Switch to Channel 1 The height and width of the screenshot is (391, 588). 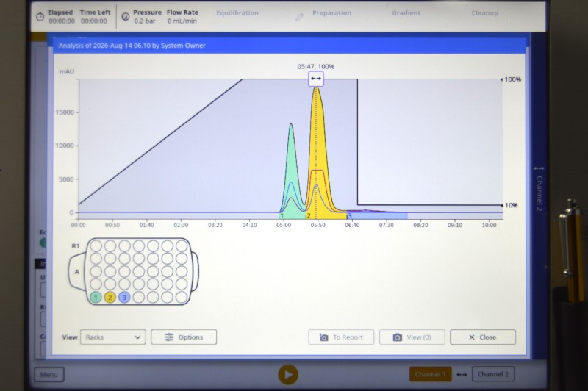coord(430,374)
